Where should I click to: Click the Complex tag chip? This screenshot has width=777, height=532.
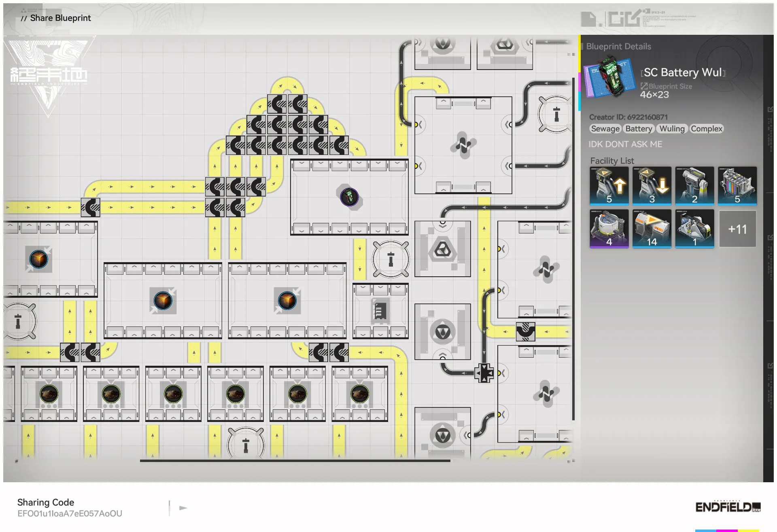click(706, 129)
